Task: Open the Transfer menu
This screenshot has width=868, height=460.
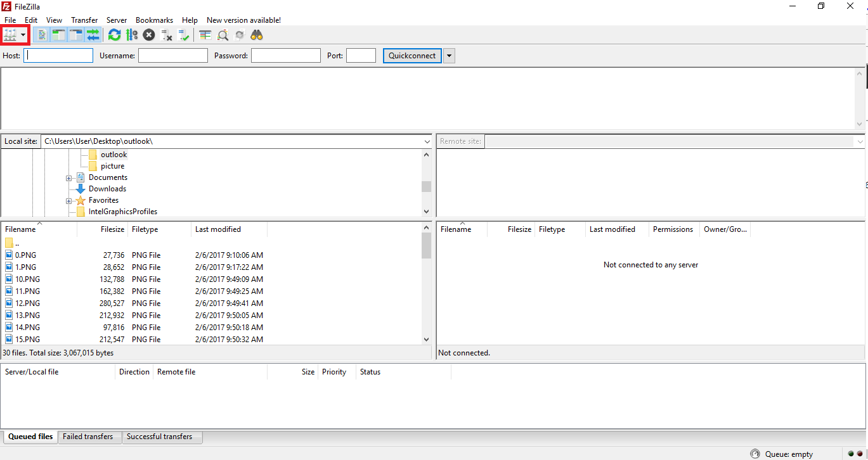Action: 84,20
